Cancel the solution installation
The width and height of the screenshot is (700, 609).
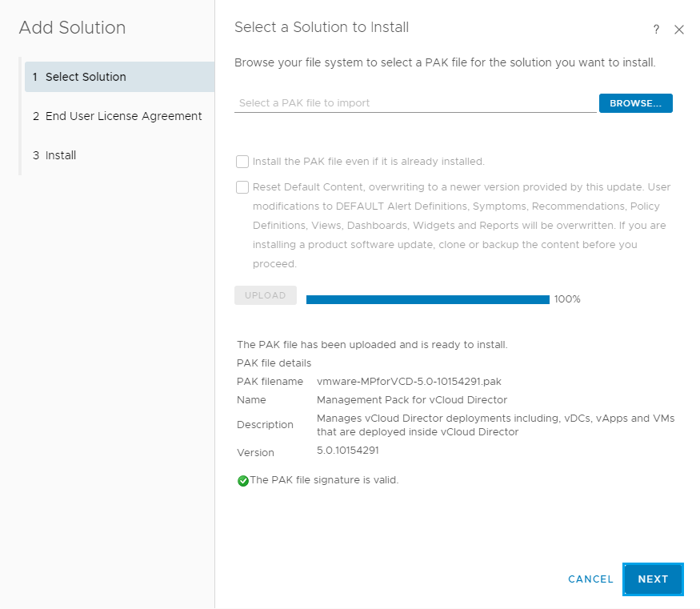pyautogui.click(x=590, y=579)
